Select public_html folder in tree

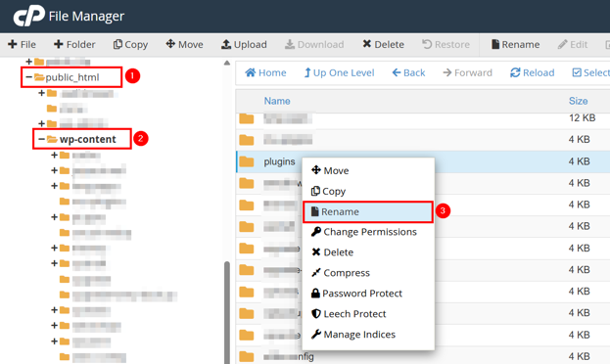click(x=72, y=77)
